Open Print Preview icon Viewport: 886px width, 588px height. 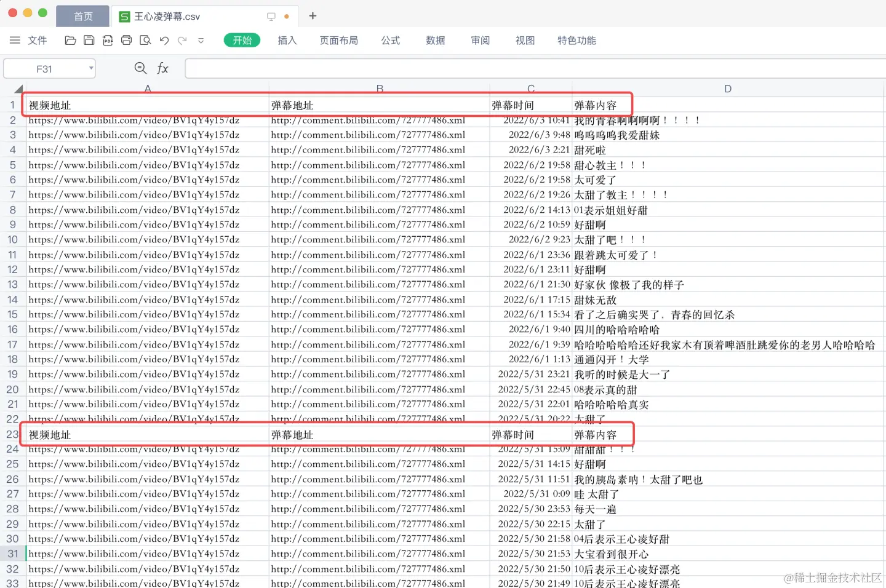pos(145,41)
